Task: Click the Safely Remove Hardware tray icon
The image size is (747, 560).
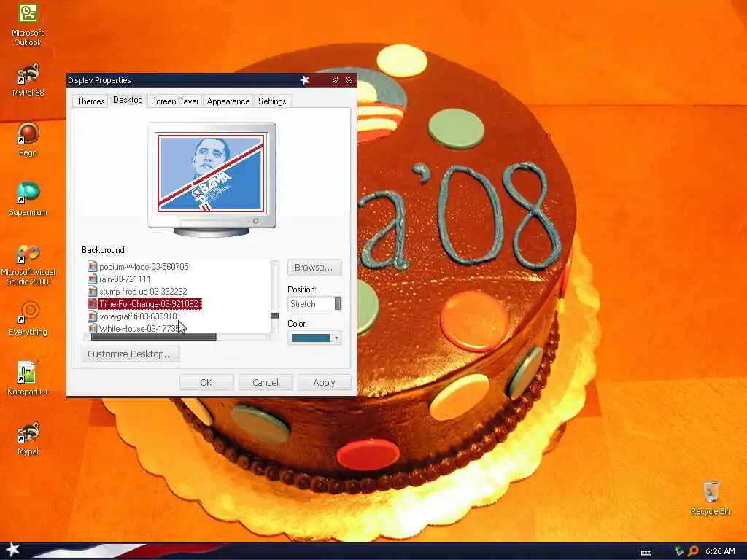Action: [679, 551]
